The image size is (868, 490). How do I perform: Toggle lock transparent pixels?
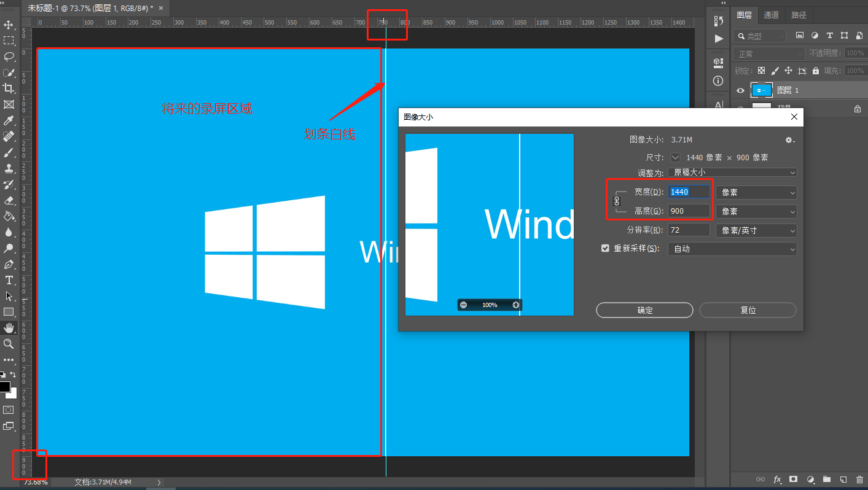pyautogui.click(x=761, y=71)
